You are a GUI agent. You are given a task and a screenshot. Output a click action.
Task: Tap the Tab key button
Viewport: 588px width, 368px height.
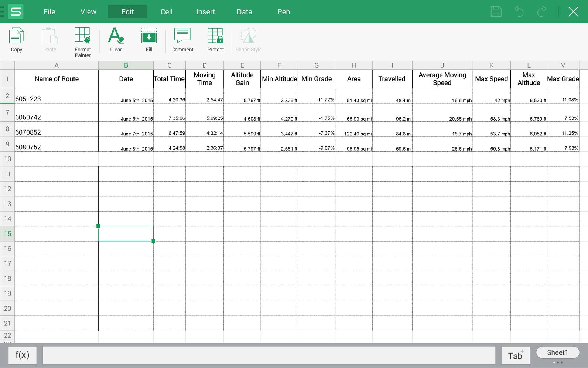(x=516, y=355)
